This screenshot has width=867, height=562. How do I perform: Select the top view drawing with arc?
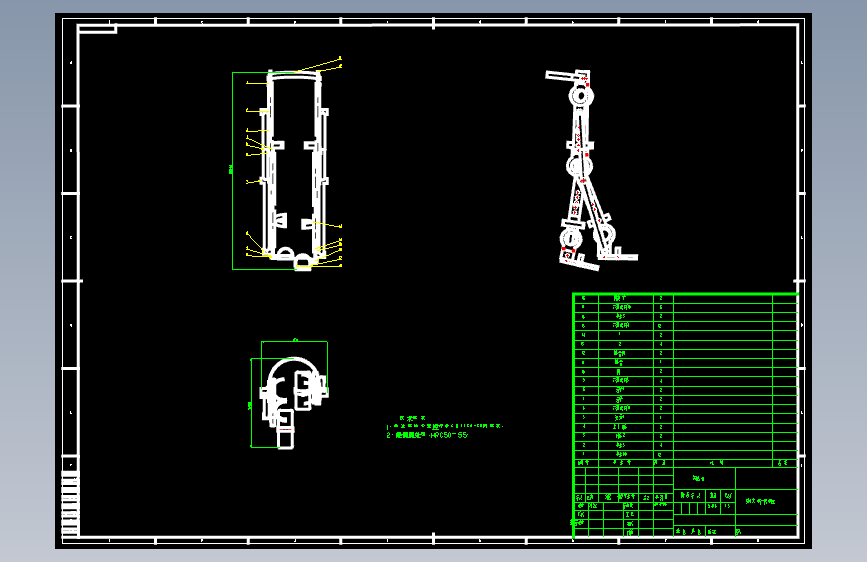[293, 403]
